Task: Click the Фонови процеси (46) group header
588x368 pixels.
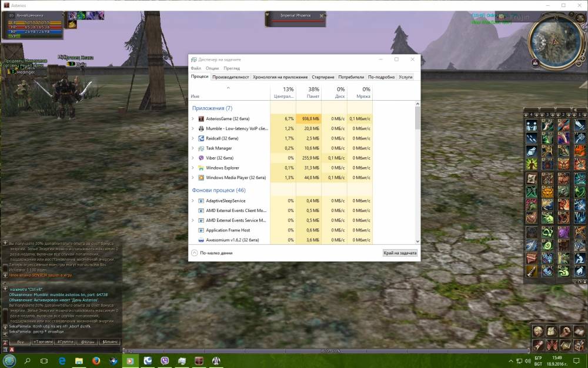Action: point(219,190)
